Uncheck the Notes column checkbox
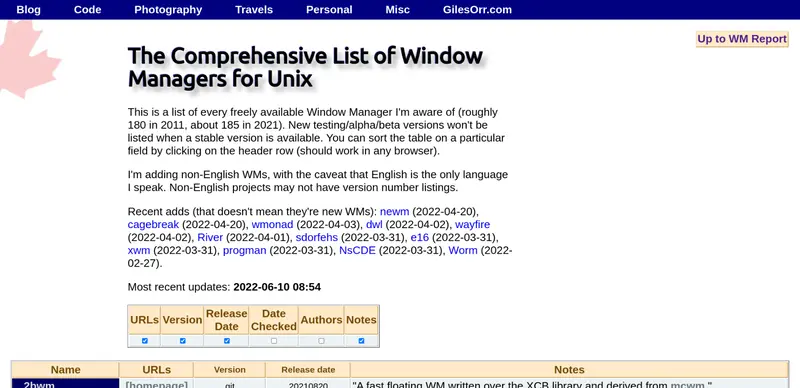 click(x=361, y=341)
